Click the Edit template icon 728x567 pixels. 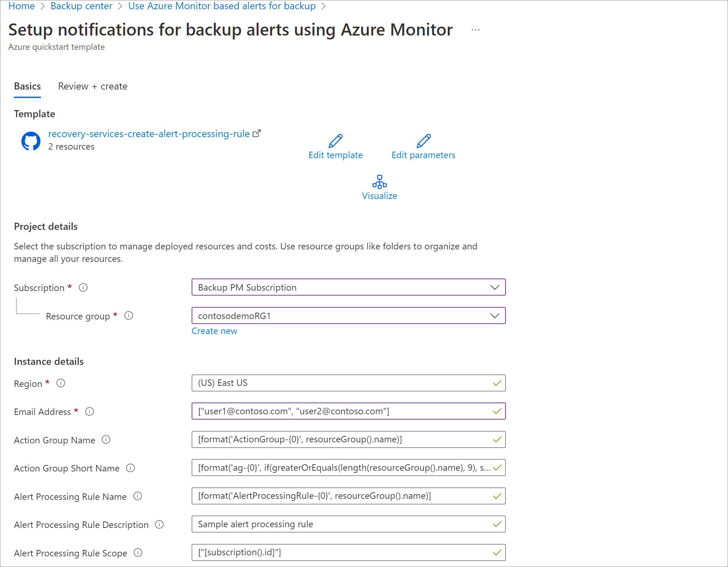pos(336,141)
